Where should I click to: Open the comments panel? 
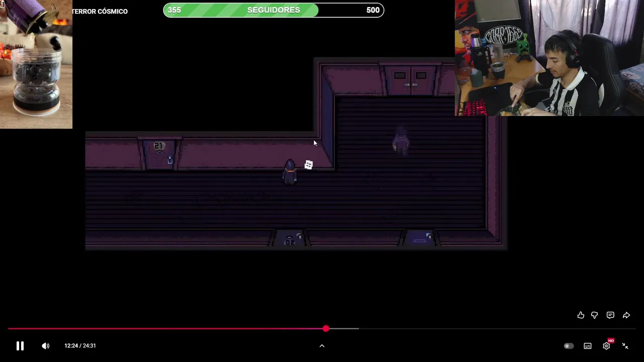click(610, 315)
